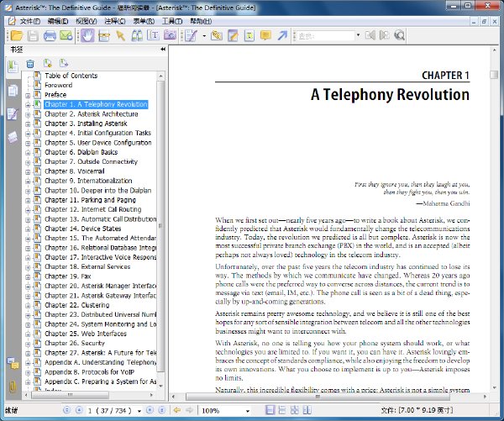Viewport: 504px width, 421px height.
Task: Click the Snapshot camera tool
Action: click(x=170, y=35)
